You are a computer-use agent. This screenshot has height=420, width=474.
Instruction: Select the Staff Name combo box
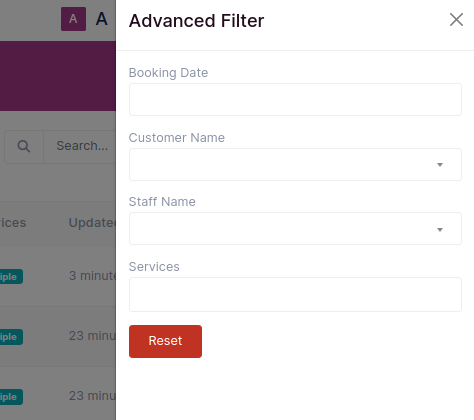pos(295,229)
